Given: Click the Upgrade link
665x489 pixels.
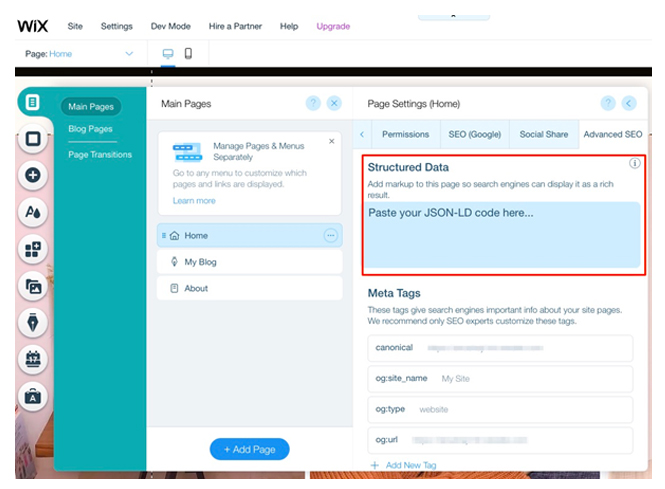Looking at the screenshot, I should tap(333, 26).
